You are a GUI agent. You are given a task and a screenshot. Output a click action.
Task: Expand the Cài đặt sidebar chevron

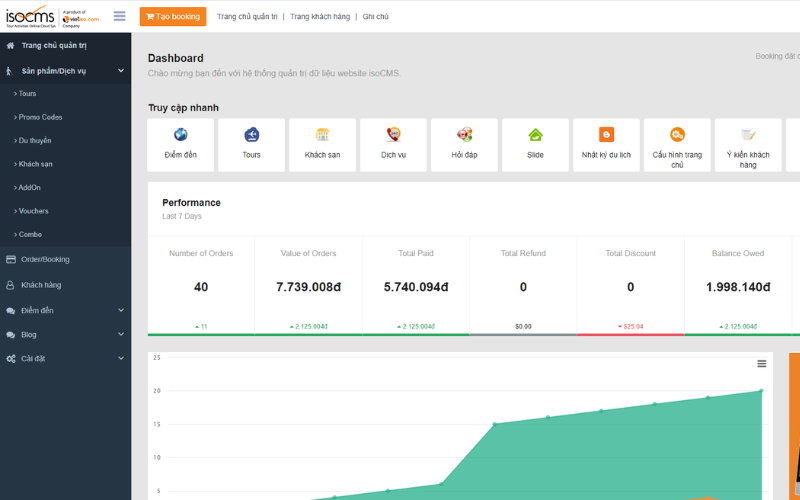(x=121, y=358)
